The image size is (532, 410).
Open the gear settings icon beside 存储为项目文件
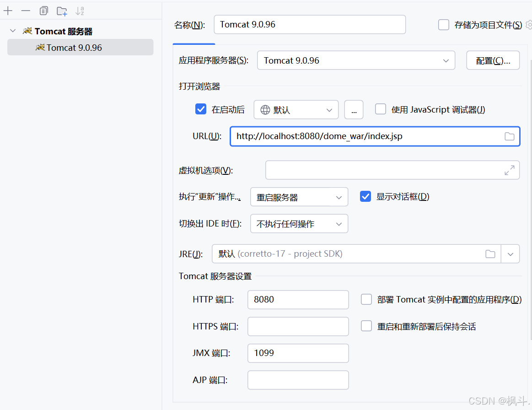[x=529, y=25]
